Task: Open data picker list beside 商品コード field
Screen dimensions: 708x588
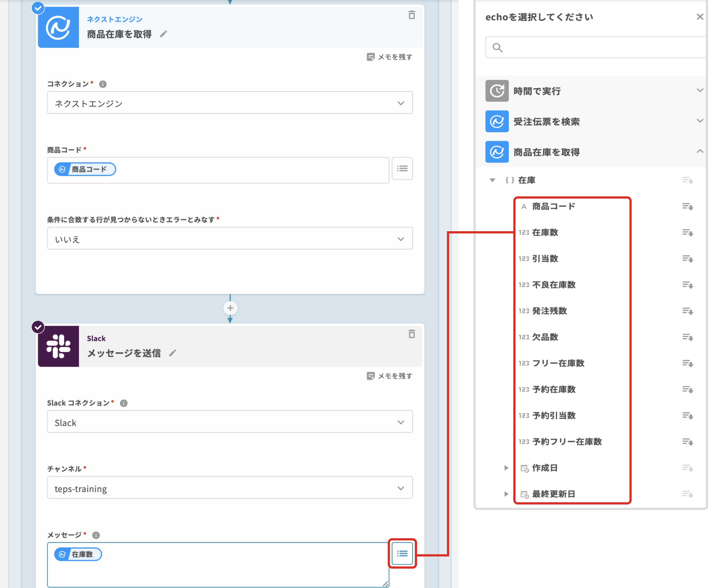Action: tap(402, 169)
